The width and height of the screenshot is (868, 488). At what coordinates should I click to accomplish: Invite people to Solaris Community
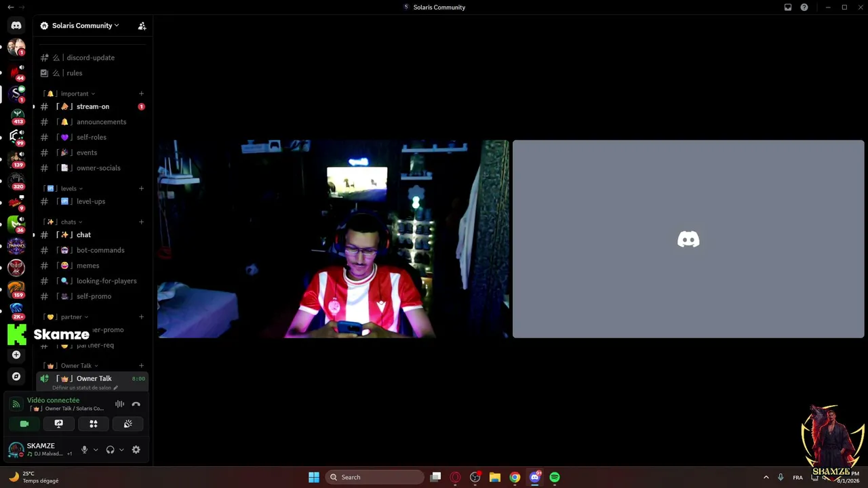point(142,26)
